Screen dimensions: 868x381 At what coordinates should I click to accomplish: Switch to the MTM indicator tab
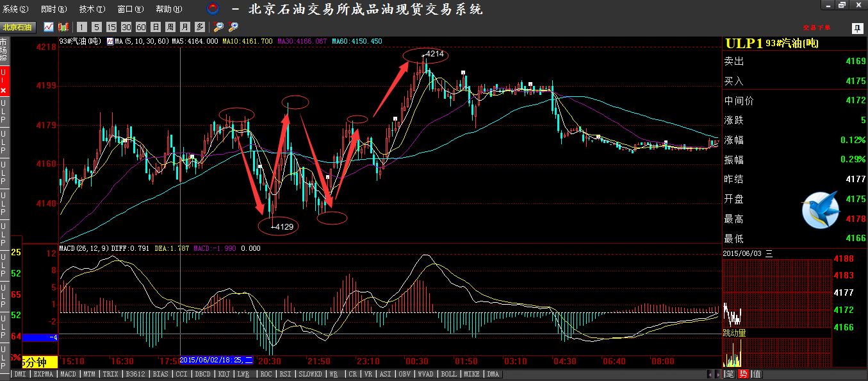click(90, 374)
